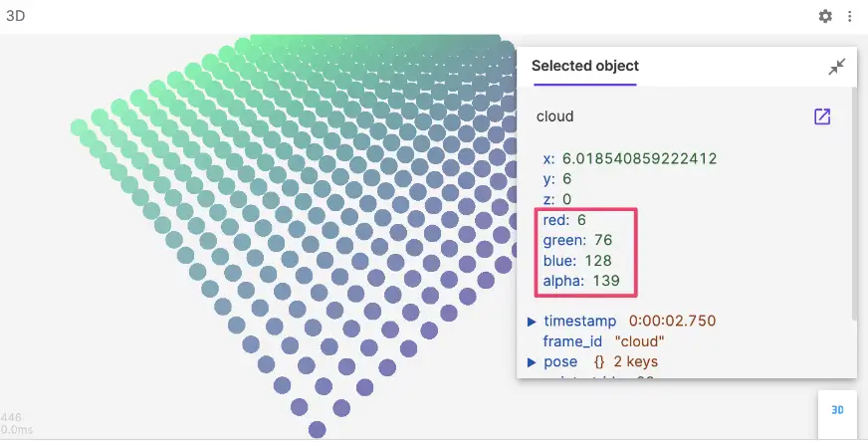Toggle the 3D camera mode button

(837, 410)
